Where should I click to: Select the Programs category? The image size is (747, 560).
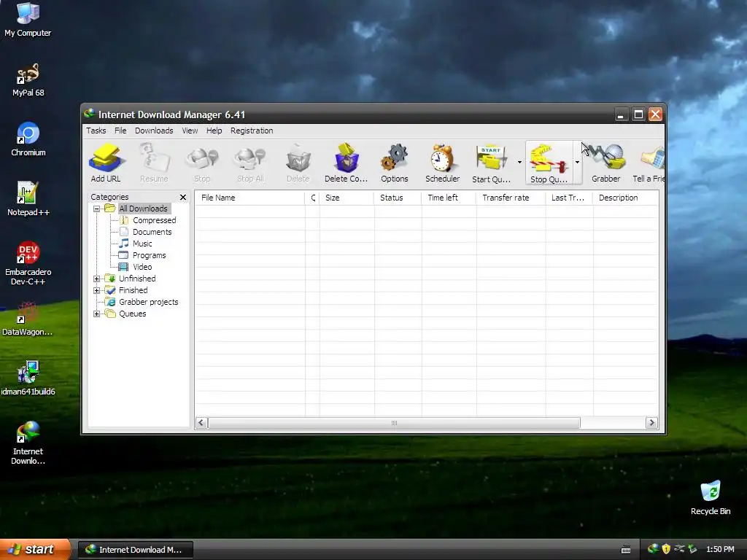pyautogui.click(x=149, y=255)
